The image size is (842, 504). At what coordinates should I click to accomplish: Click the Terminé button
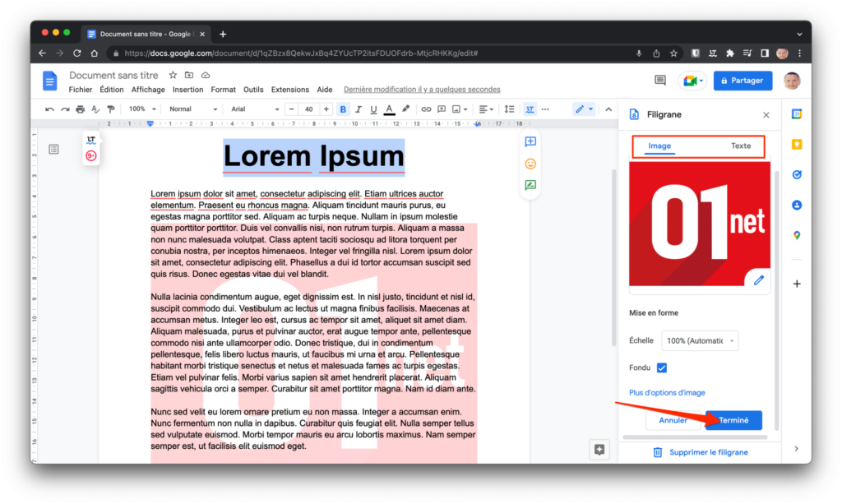(x=733, y=420)
